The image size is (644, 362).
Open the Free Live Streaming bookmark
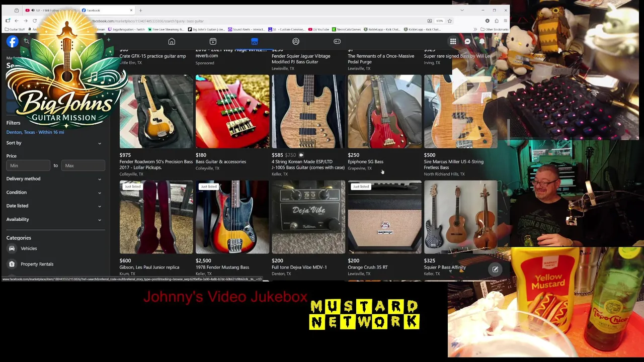[166, 30]
